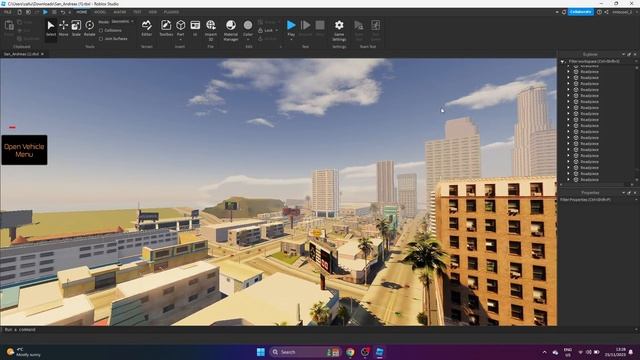640x360 pixels.
Task: Click the small blue play icon in quick access bar
Action: click(x=45, y=12)
